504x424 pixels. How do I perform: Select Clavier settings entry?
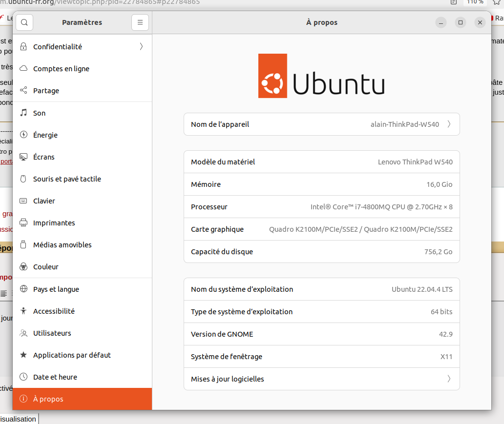click(82, 201)
